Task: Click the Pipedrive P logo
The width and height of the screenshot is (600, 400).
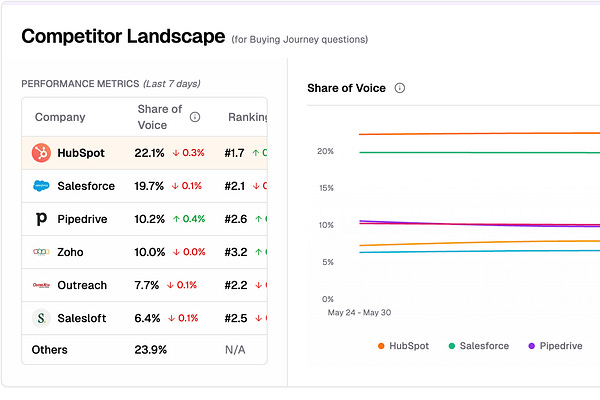Action: pyautogui.click(x=41, y=219)
